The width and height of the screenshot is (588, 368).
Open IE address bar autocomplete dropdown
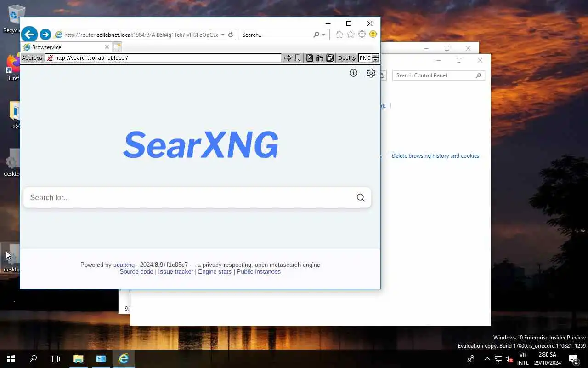point(223,34)
